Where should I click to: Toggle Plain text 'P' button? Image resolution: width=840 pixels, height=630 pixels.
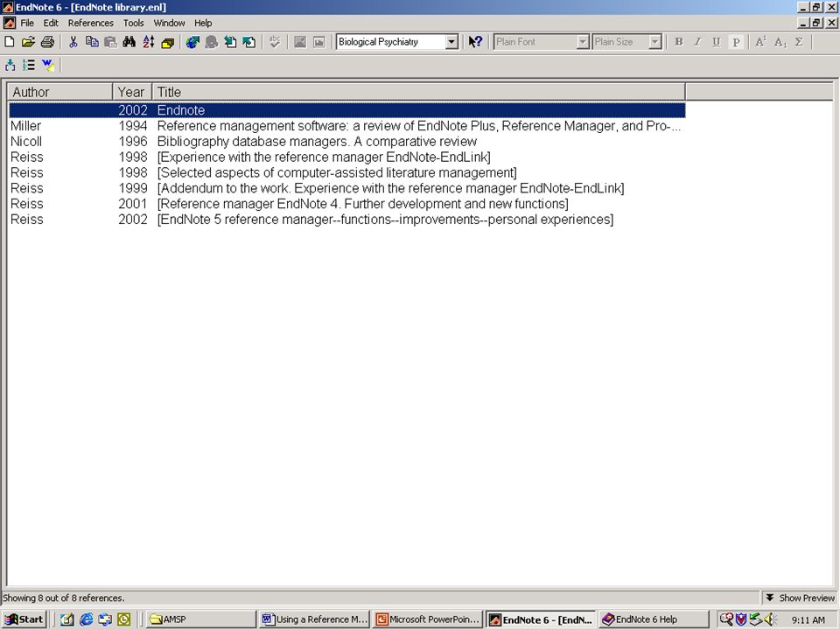tap(736, 42)
